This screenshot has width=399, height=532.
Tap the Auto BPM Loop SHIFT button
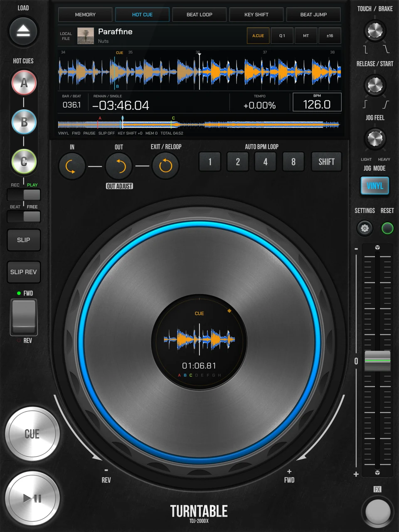[326, 162]
